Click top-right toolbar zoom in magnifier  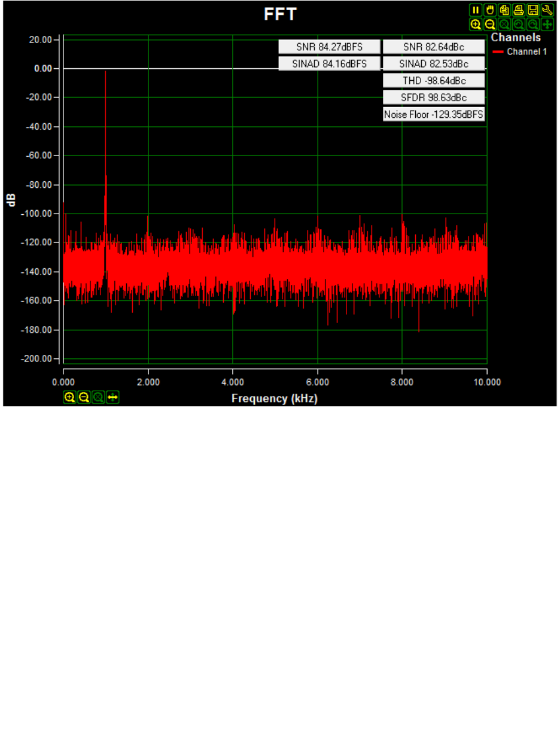(x=476, y=25)
